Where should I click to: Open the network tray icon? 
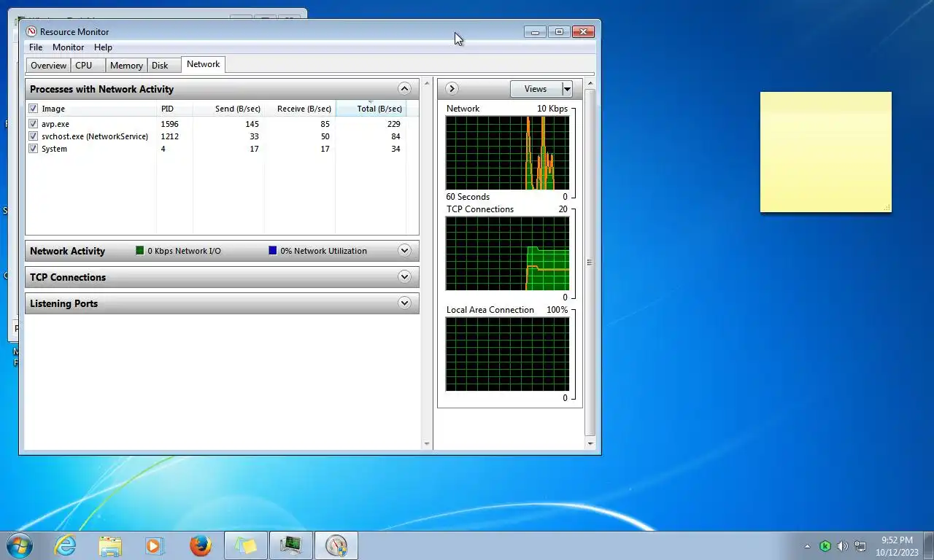860,546
